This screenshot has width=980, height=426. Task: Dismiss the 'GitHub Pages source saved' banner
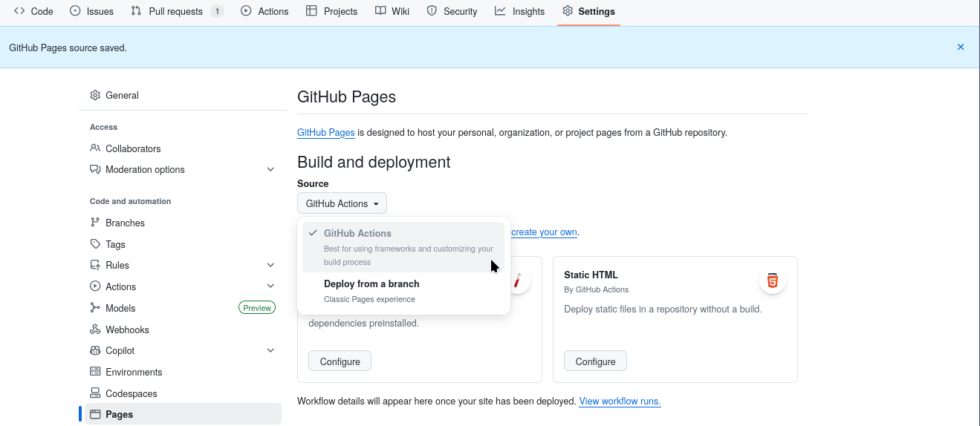pyautogui.click(x=960, y=47)
